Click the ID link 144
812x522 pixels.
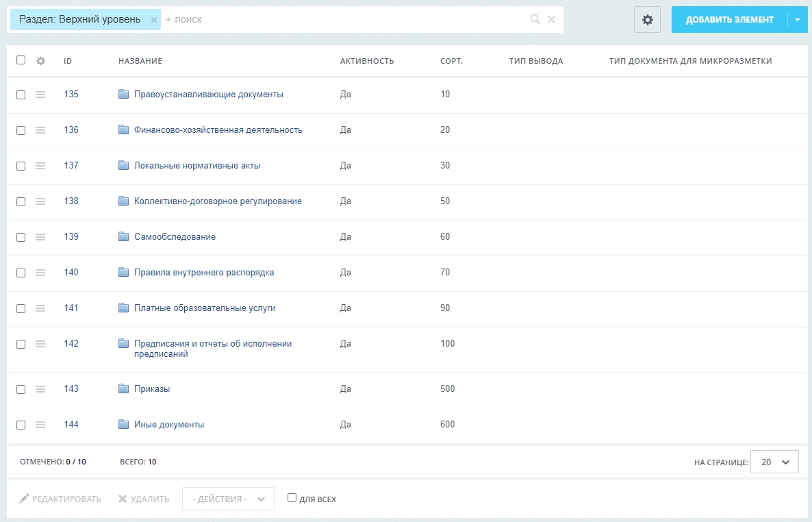point(71,425)
